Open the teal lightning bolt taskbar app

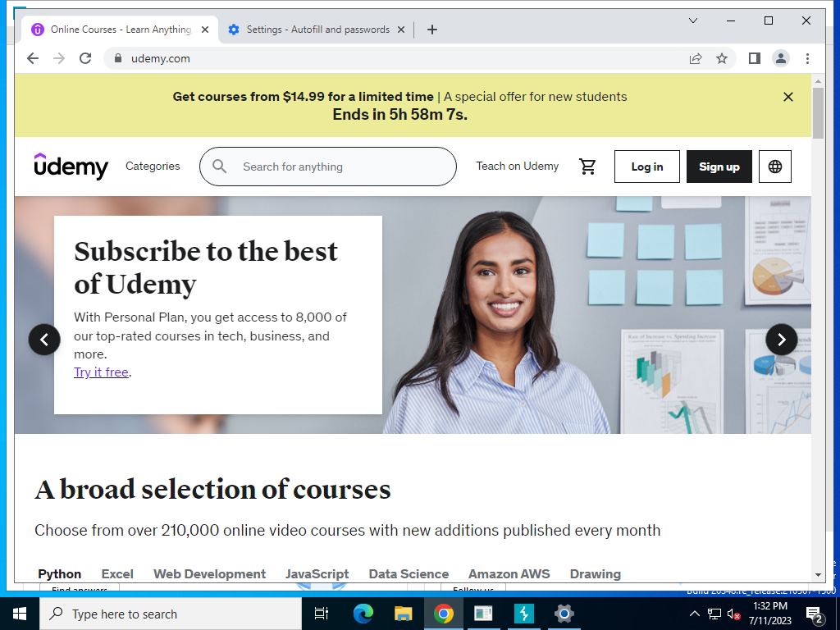click(523, 614)
